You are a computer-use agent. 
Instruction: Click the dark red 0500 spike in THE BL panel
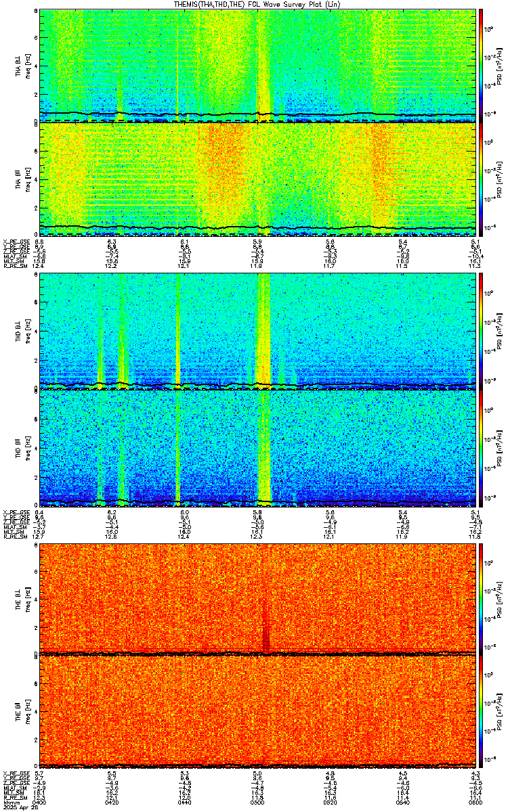266,629
